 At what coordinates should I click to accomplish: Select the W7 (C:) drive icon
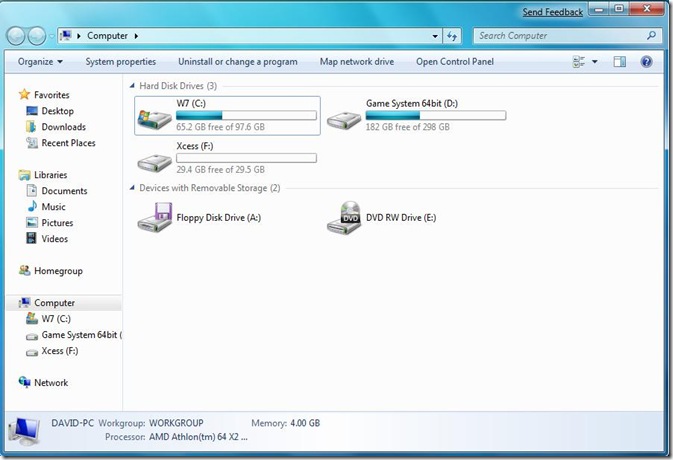pyautogui.click(x=155, y=118)
